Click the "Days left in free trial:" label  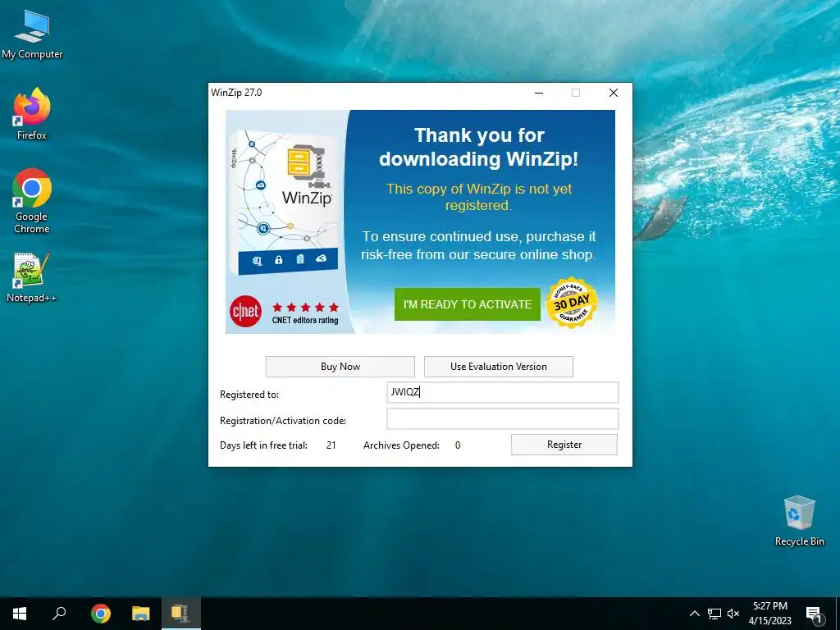[263, 445]
